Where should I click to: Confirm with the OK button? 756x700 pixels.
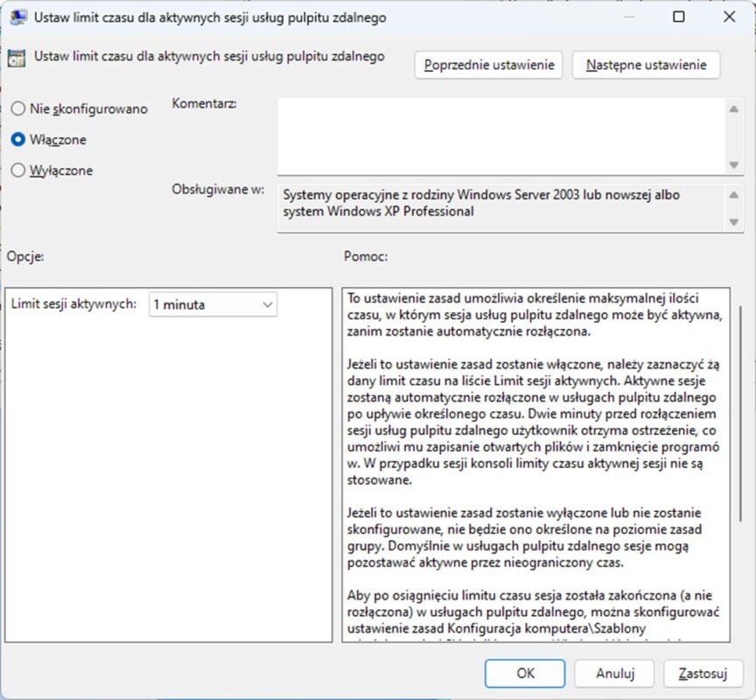525,673
